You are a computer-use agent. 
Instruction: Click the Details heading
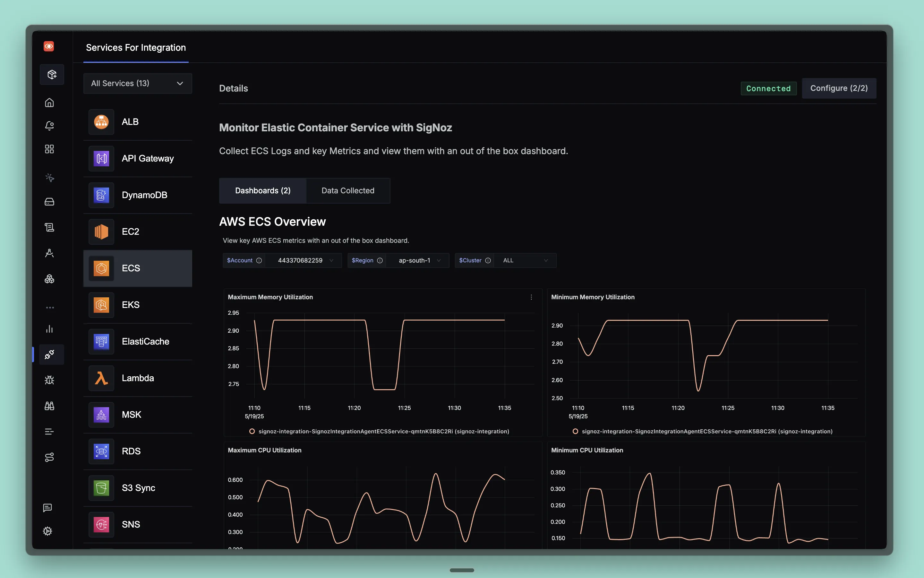[x=234, y=88]
